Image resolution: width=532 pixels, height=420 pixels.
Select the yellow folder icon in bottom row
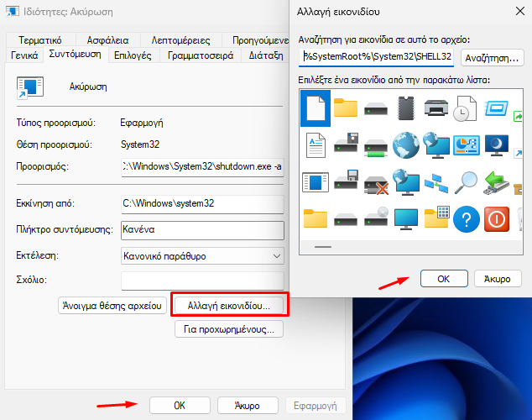point(316,218)
